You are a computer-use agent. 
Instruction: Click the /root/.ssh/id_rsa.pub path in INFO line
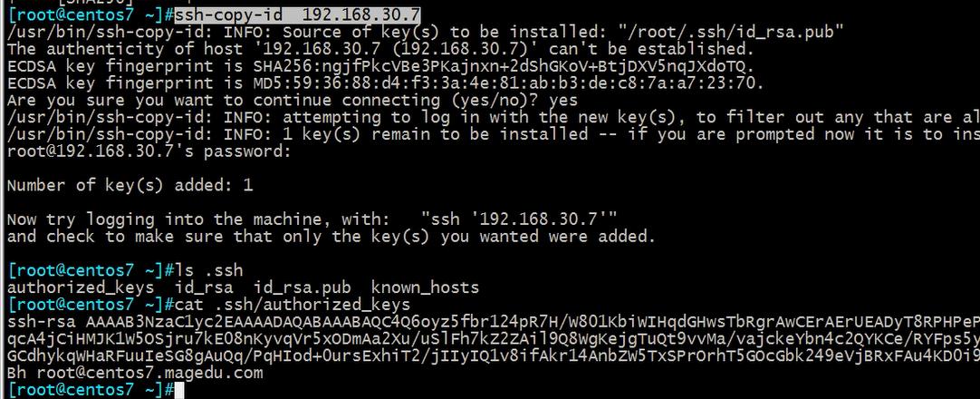pyautogui.click(x=731, y=32)
